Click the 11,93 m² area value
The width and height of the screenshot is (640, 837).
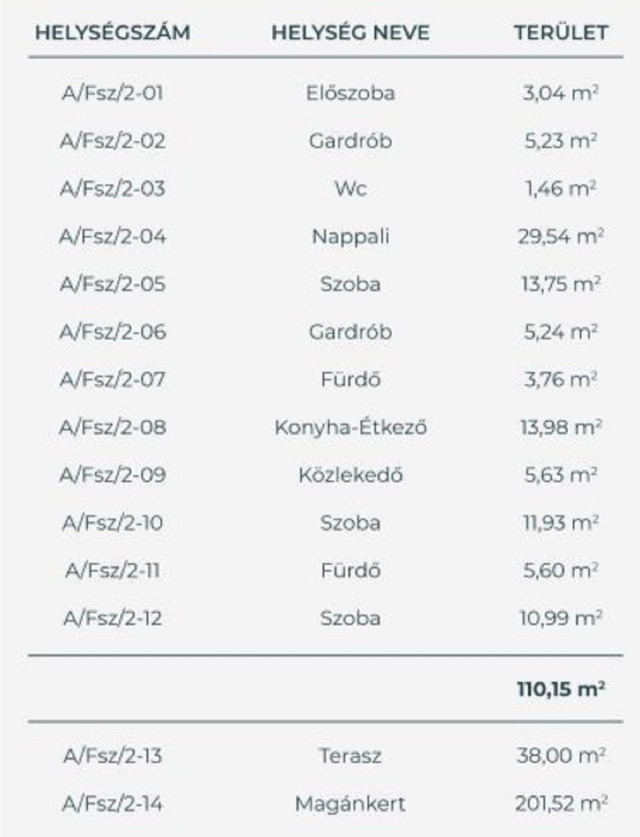coord(560,522)
